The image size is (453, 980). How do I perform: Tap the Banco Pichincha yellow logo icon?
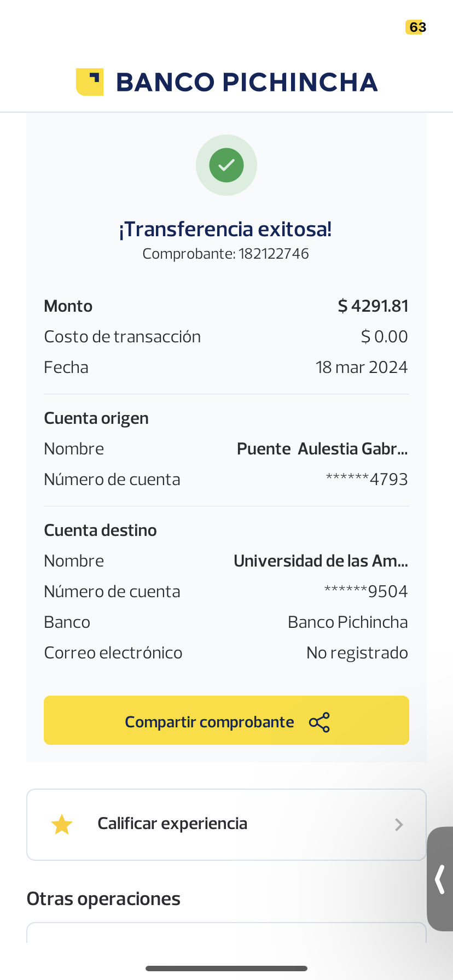pyautogui.click(x=90, y=82)
